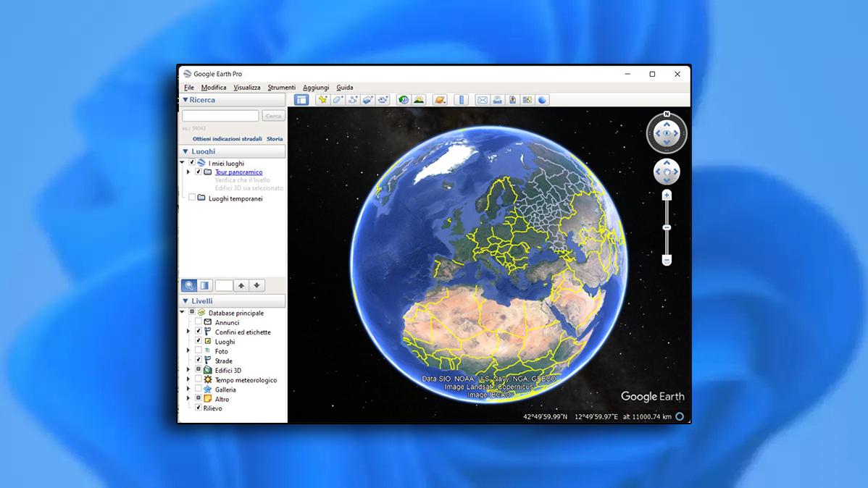Select the Add Polygon tool
The height and width of the screenshot is (488, 868).
coord(338,100)
